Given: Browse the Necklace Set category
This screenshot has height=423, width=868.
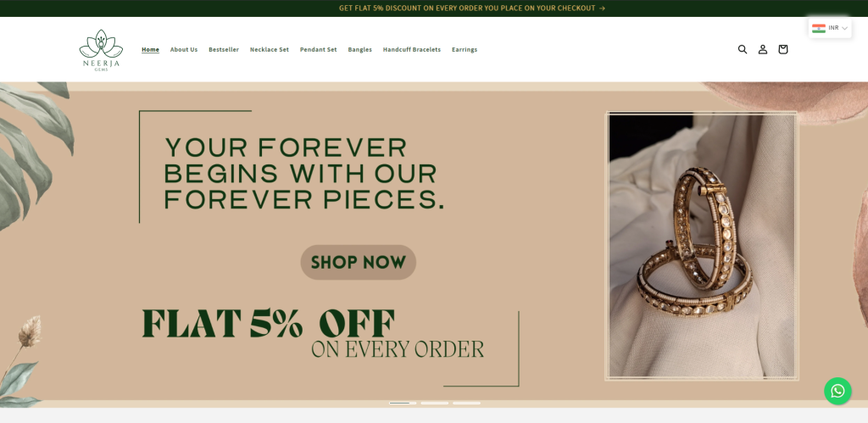Looking at the screenshot, I should click(x=269, y=49).
